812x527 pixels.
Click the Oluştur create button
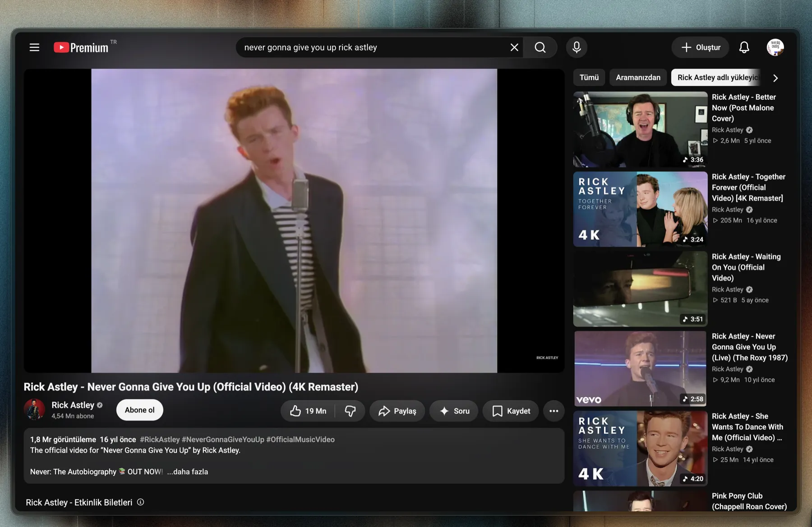pos(700,47)
